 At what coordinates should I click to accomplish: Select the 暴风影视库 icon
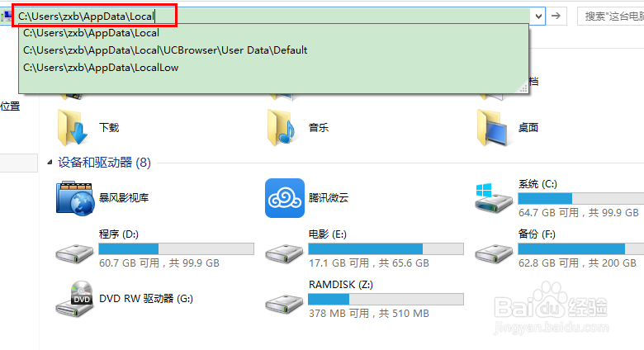[75, 198]
